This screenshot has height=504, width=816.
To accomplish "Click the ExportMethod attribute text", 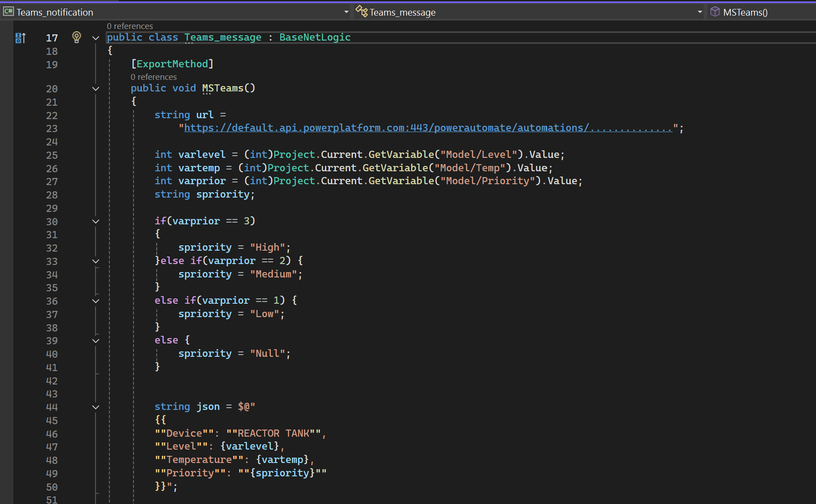I will (172, 64).
